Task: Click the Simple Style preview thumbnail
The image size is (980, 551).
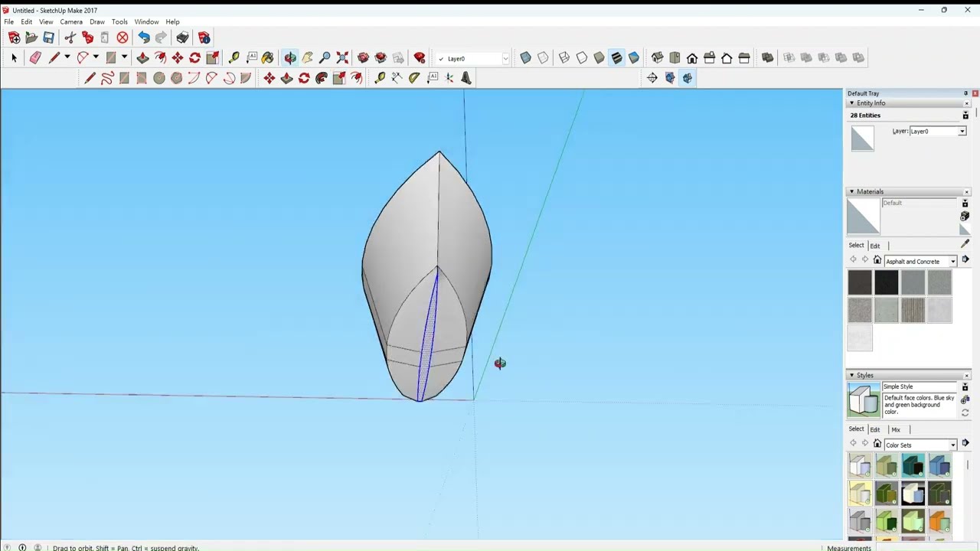Action: 864,401
